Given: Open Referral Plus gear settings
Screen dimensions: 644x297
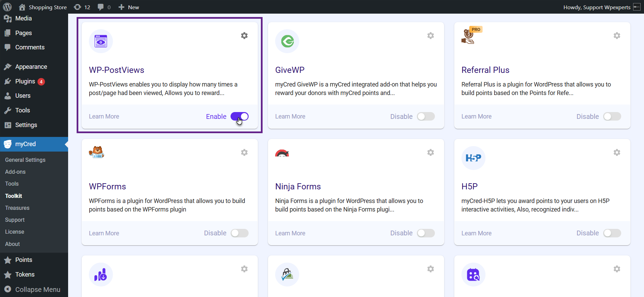Looking at the screenshot, I should click(617, 36).
